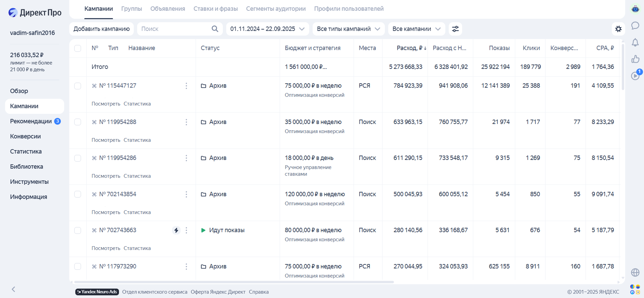Open language globe icon

click(x=635, y=272)
